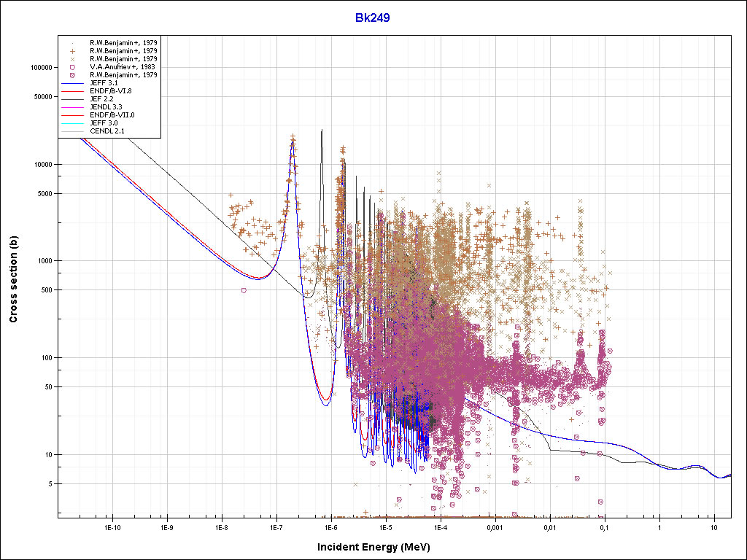Screen dimensions: 747x560
Task: Click the tiny dot marker in the legend
Action: (73, 42)
